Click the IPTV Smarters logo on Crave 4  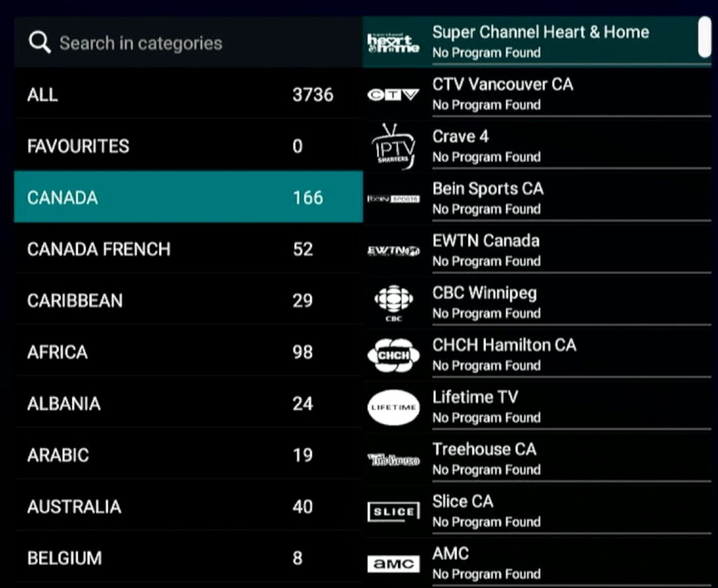tap(393, 146)
